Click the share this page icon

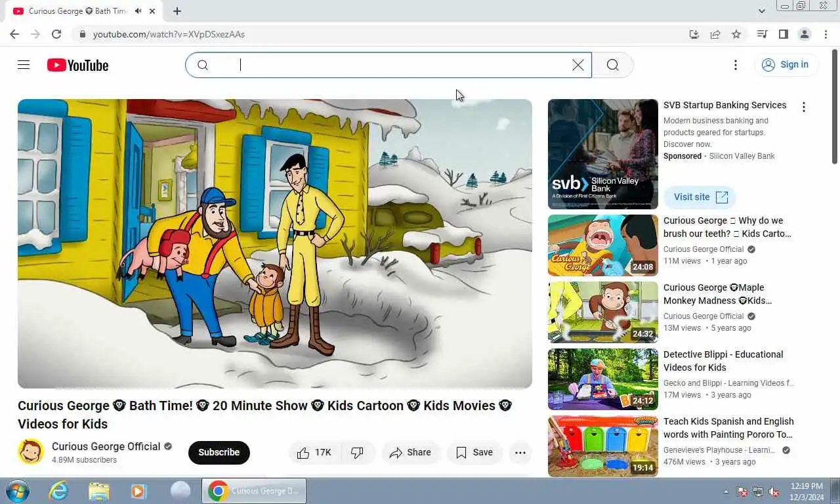715,34
